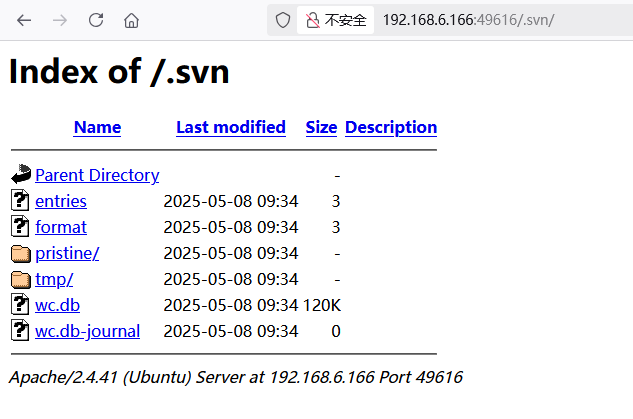Click the entries file icon
The height and width of the screenshot is (419, 633).
tap(21, 201)
